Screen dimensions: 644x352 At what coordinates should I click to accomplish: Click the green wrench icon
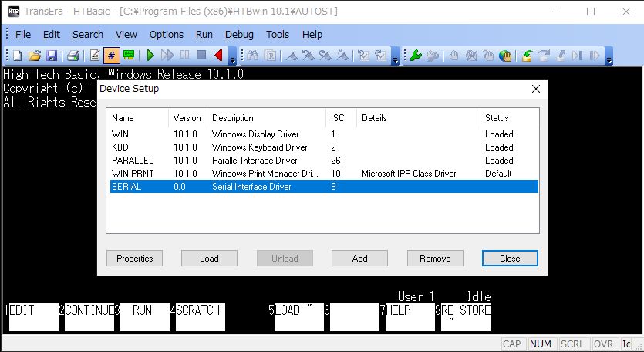[x=416, y=55]
